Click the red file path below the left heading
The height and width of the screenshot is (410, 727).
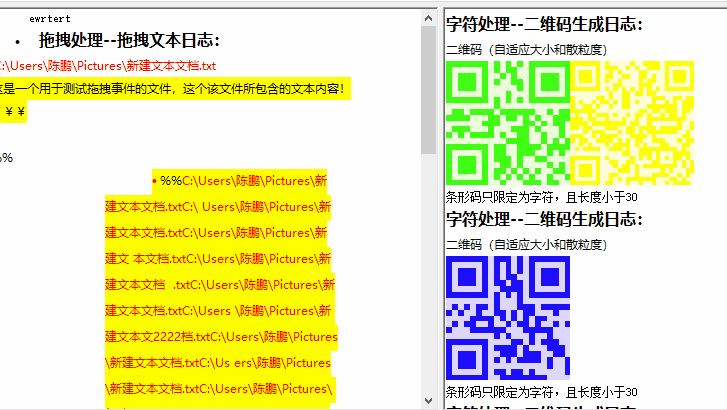(x=108, y=66)
